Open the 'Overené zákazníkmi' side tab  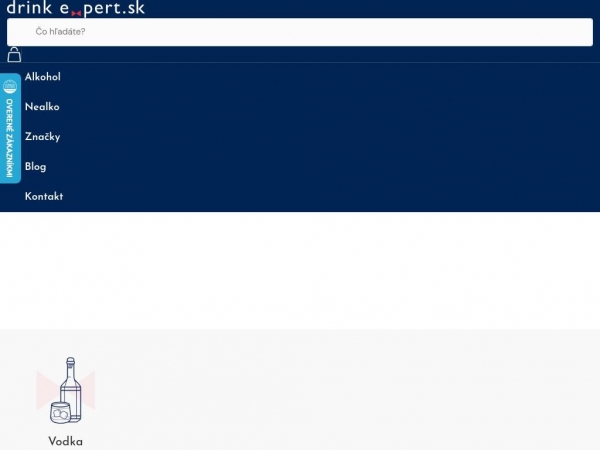(x=10, y=128)
